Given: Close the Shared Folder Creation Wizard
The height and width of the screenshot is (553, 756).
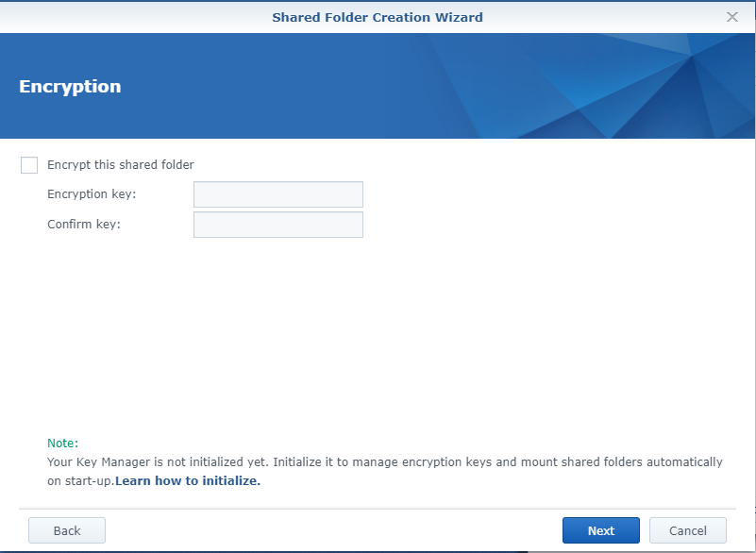Looking at the screenshot, I should click(x=732, y=17).
